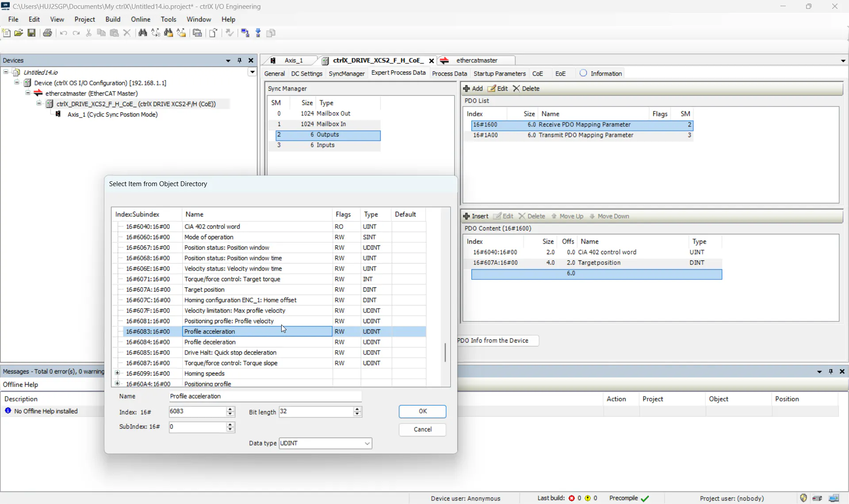The width and height of the screenshot is (849, 504).
Task: Click the network login toolbar icon
Action: click(x=245, y=33)
